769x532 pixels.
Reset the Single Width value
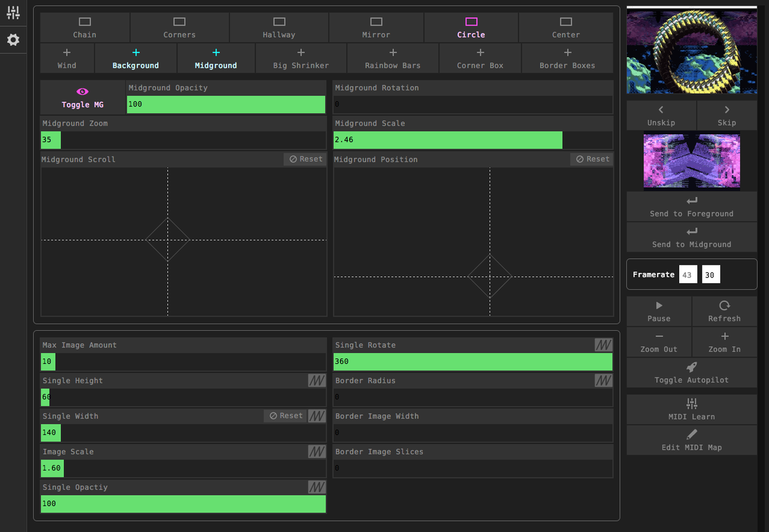(285, 416)
